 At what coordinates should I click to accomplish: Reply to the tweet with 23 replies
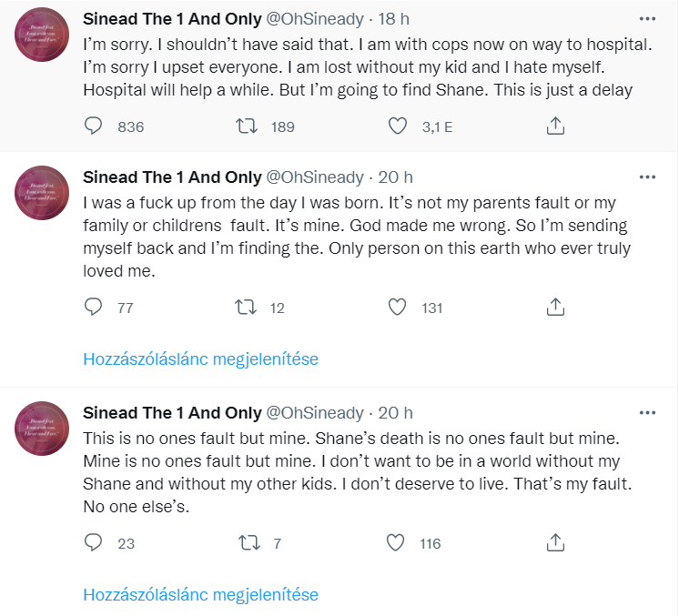point(93,543)
